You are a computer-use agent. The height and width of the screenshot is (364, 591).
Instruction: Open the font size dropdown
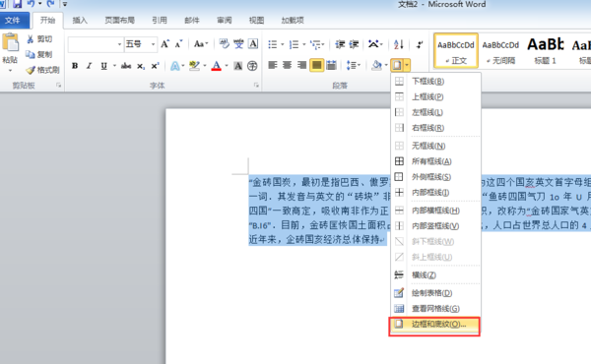153,44
